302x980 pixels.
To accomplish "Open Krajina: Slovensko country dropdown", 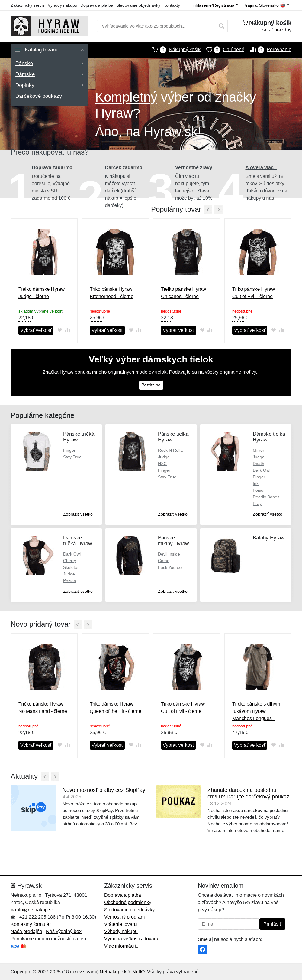I will tap(266, 5).
